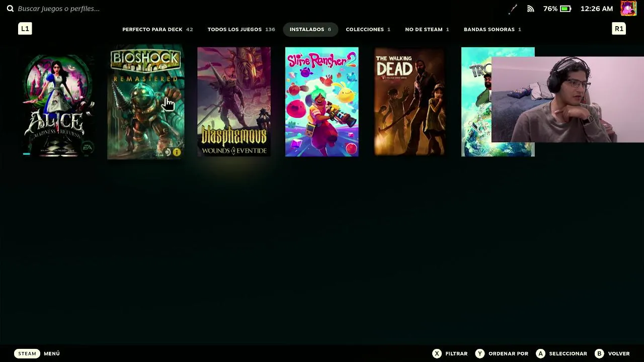Open the No de Steam tab
644x362 pixels.
click(x=427, y=29)
